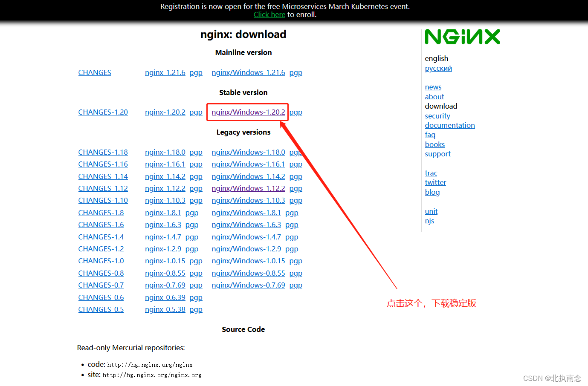Download nginx-1.14.2 source

click(165, 176)
